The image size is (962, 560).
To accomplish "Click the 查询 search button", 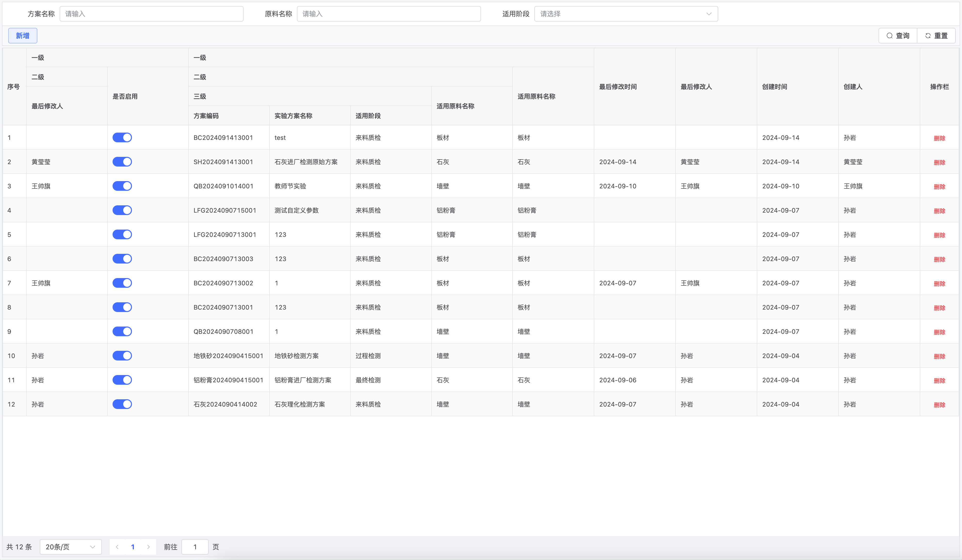I will click(x=898, y=35).
